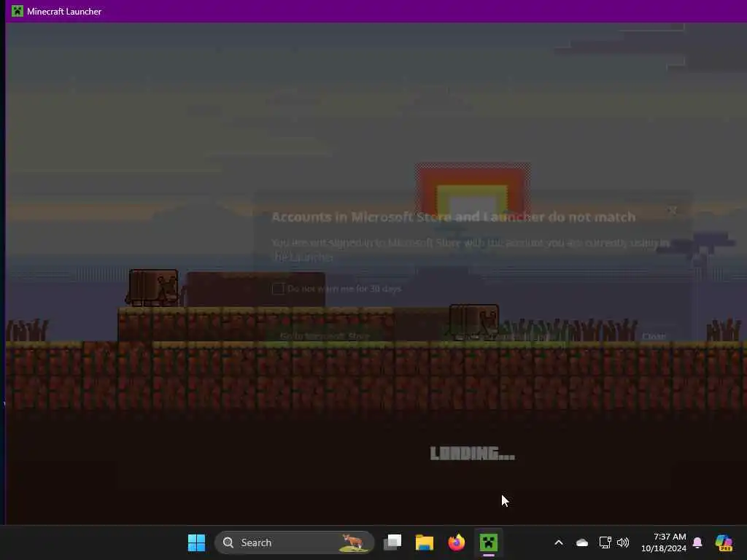Launch Firefox from the taskbar
This screenshot has width=747, height=560.
pos(457,542)
